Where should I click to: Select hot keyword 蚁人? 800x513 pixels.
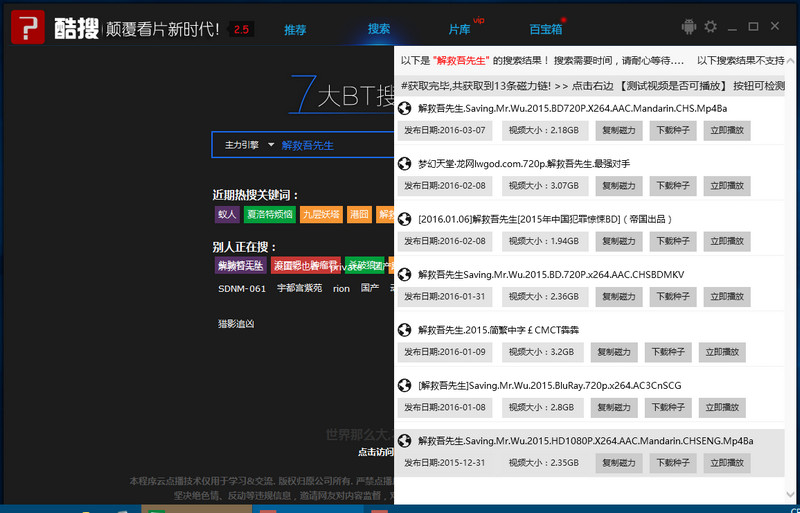(227, 214)
